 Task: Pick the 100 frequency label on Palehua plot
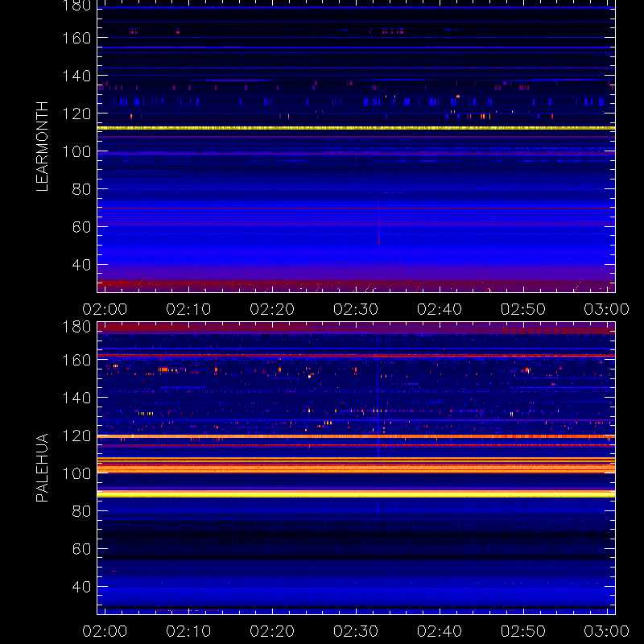76,473
